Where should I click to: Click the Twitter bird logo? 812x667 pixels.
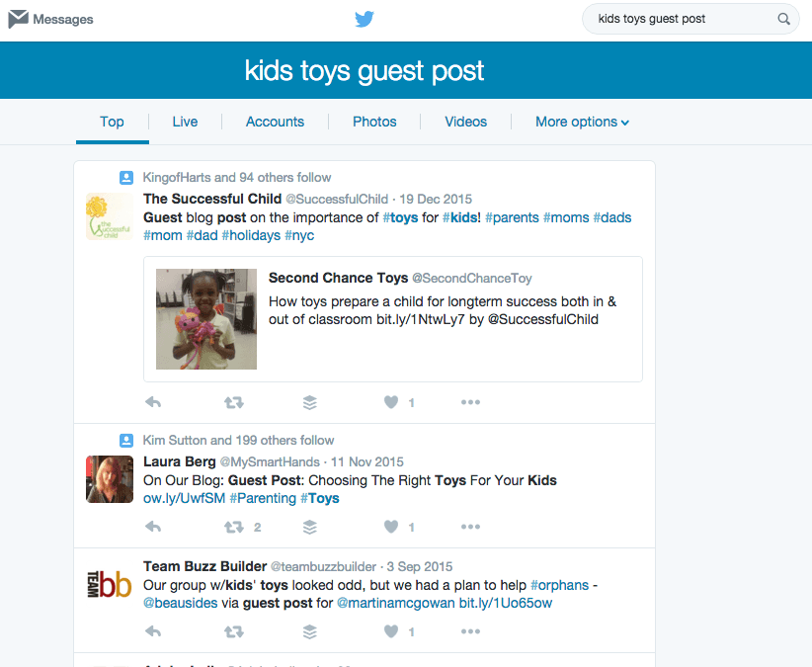tap(365, 19)
